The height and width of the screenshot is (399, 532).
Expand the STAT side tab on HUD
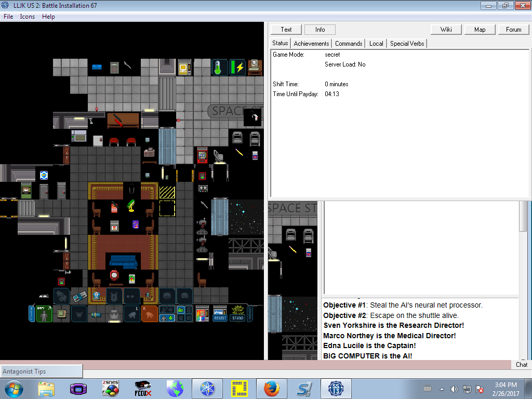tap(250, 314)
